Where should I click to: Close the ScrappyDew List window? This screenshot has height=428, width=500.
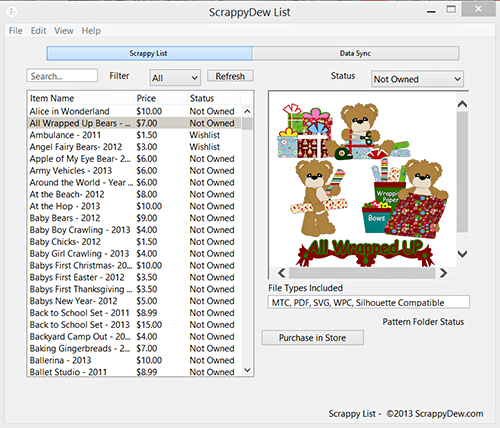(478, 9)
